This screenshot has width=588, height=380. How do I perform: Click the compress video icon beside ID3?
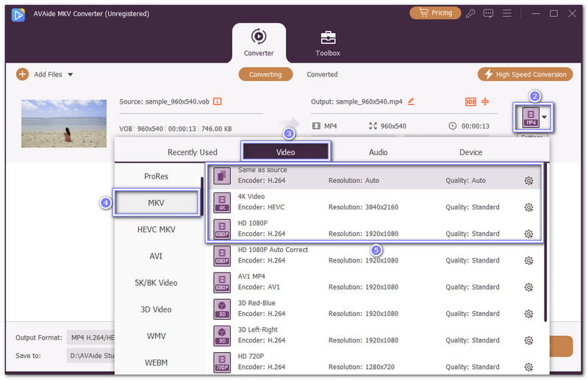pos(485,101)
